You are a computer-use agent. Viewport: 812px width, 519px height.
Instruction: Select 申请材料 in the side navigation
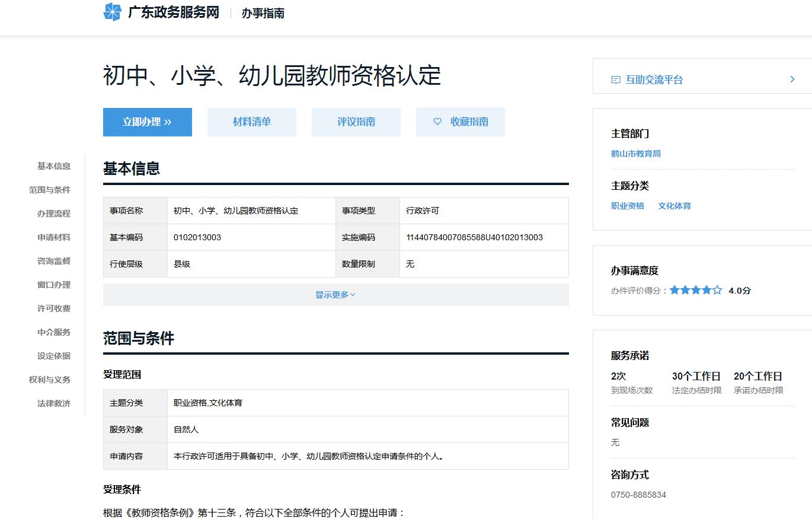point(54,237)
